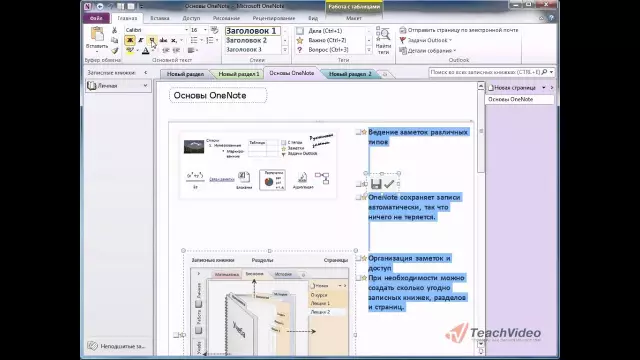Click the text highlight color icon
This screenshot has width=640, height=360.
coord(130,51)
